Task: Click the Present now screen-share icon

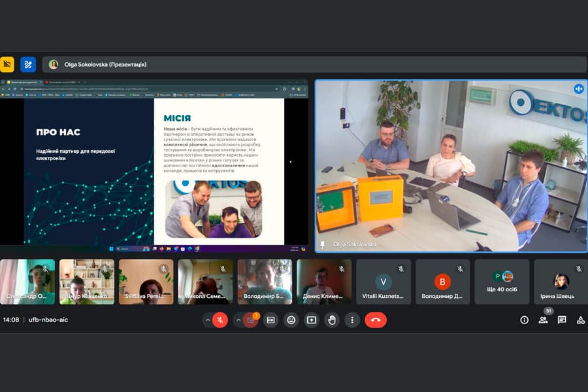Action: [311, 320]
